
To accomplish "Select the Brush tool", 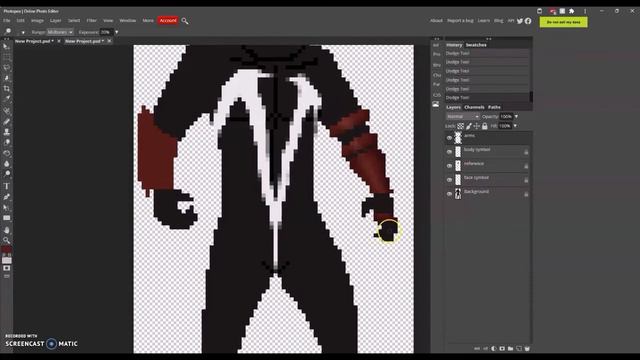I will point(7,121).
